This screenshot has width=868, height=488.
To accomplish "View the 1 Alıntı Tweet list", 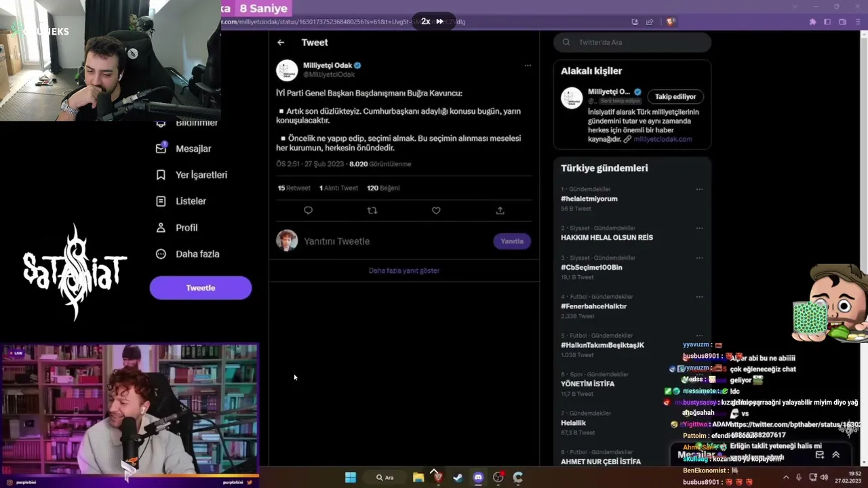I will 338,188.
